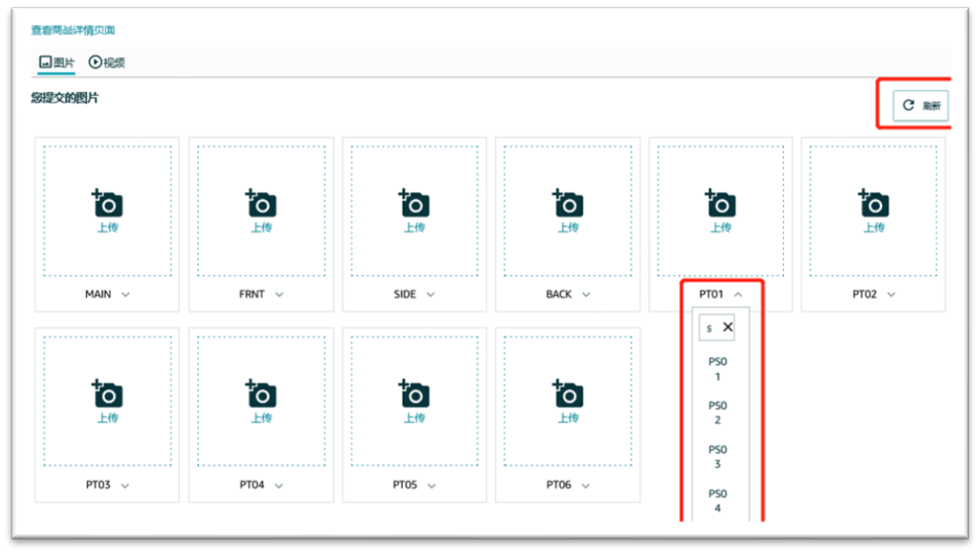Click the camera icon above PT03
Image resolution: width=980 pixels, height=554 pixels.
(x=107, y=394)
